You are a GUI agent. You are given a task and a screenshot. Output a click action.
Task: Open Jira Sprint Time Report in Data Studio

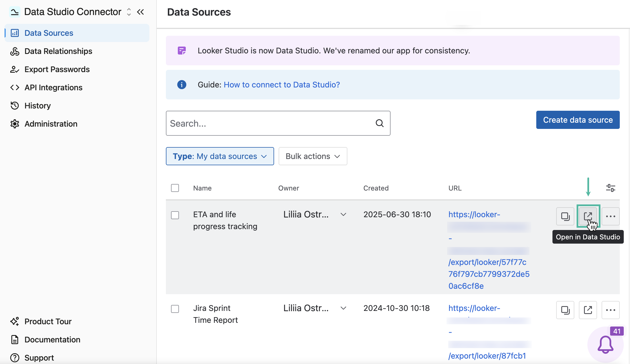[x=588, y=310]
